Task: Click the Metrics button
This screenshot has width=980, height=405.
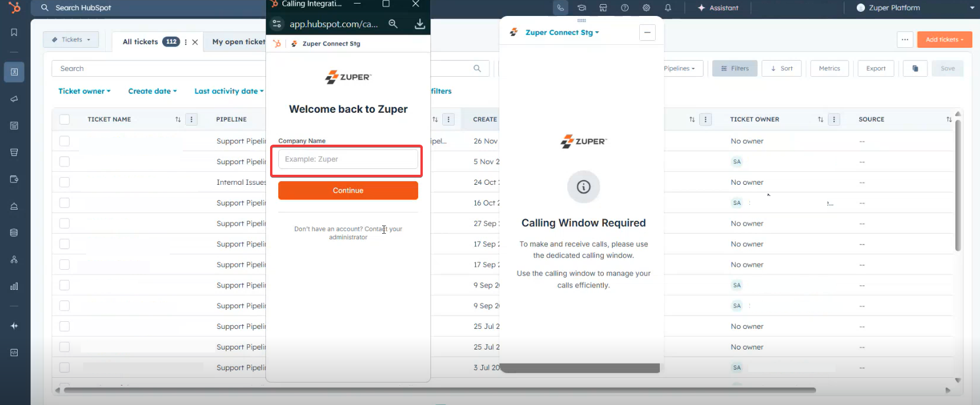Action: point(830,68)
